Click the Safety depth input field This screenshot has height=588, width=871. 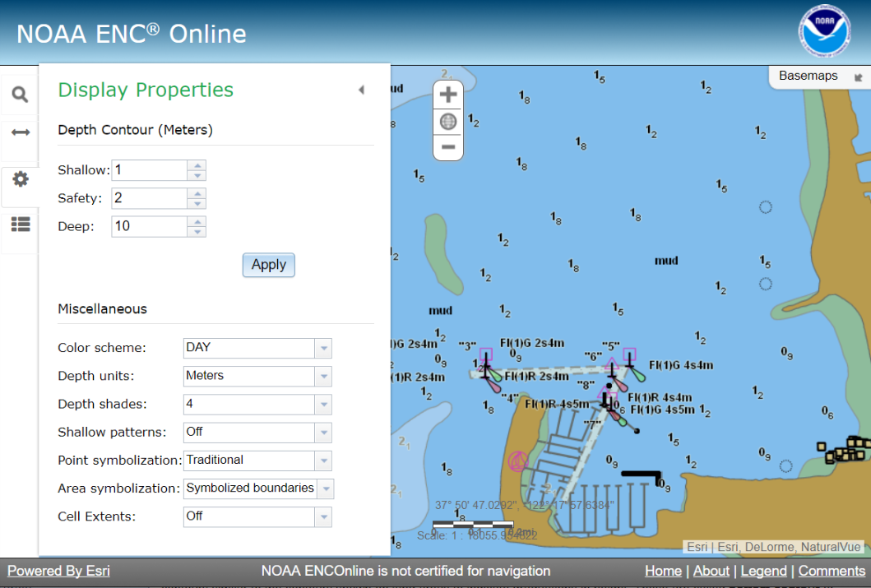pyautogui.click(x=150, y=198)
